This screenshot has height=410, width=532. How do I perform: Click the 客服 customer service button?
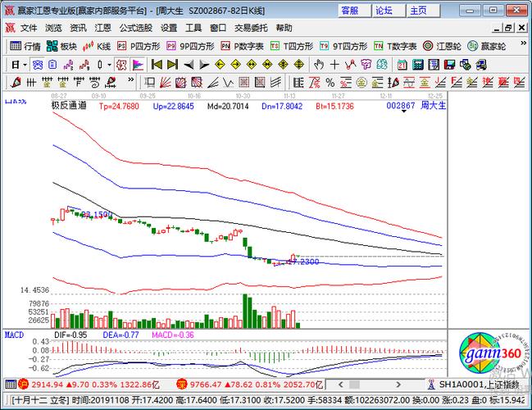[x=354, y=11]
